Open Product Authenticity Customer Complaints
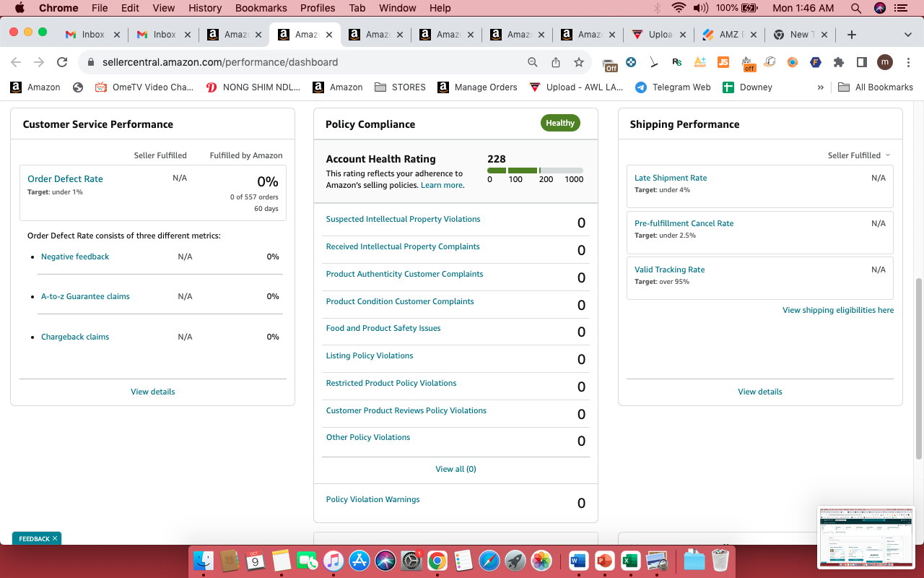The image size is (924, 578). (x=404, y=274)
